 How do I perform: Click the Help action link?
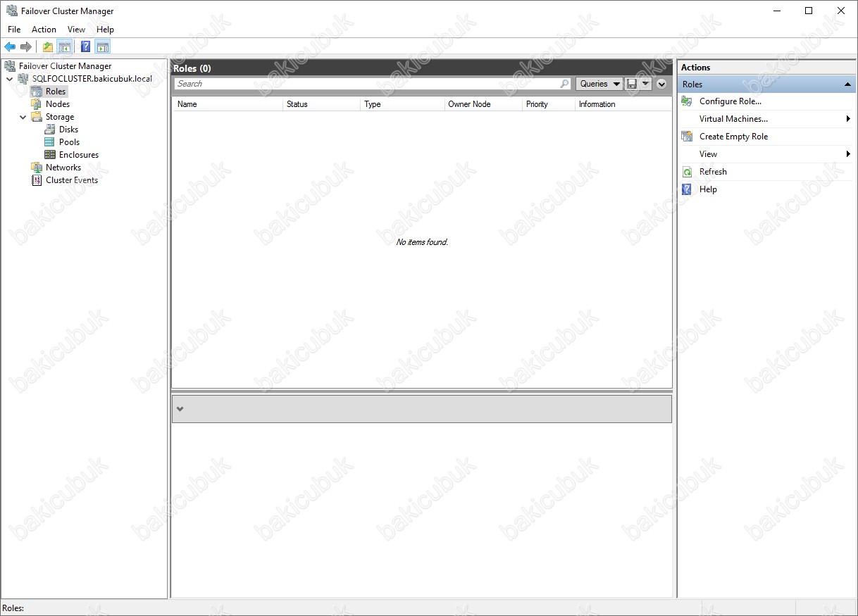click(708, 189)
